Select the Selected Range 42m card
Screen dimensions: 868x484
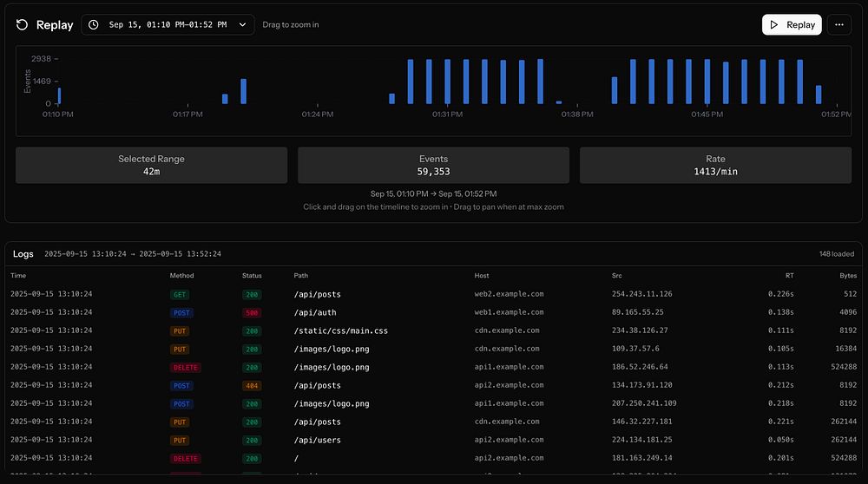click(x=151, y=165)
